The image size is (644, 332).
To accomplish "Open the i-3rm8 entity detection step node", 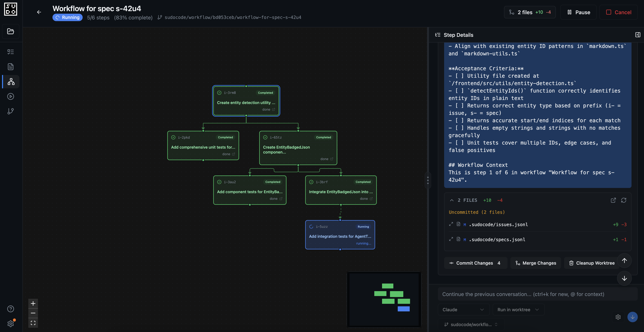I will (x=246, y=101).
